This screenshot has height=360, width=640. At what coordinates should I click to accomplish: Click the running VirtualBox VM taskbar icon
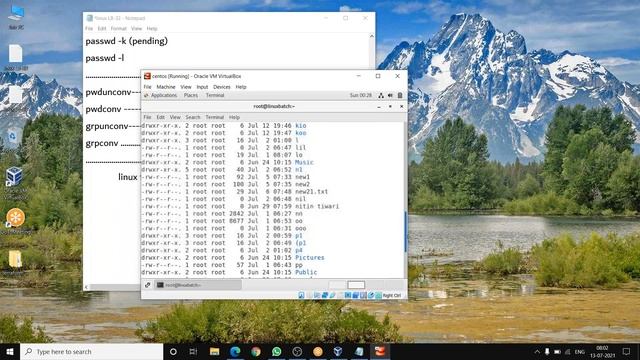[x=380, y=351]
